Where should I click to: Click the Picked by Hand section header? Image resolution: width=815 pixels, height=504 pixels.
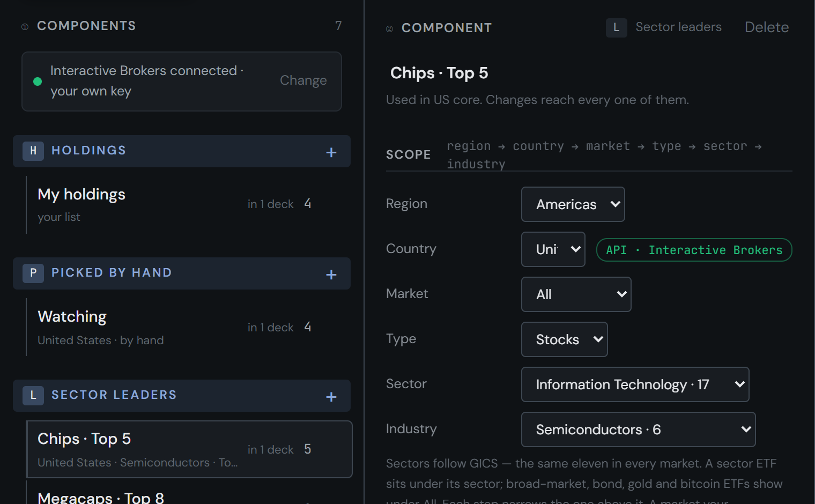[x=182, y=273]
